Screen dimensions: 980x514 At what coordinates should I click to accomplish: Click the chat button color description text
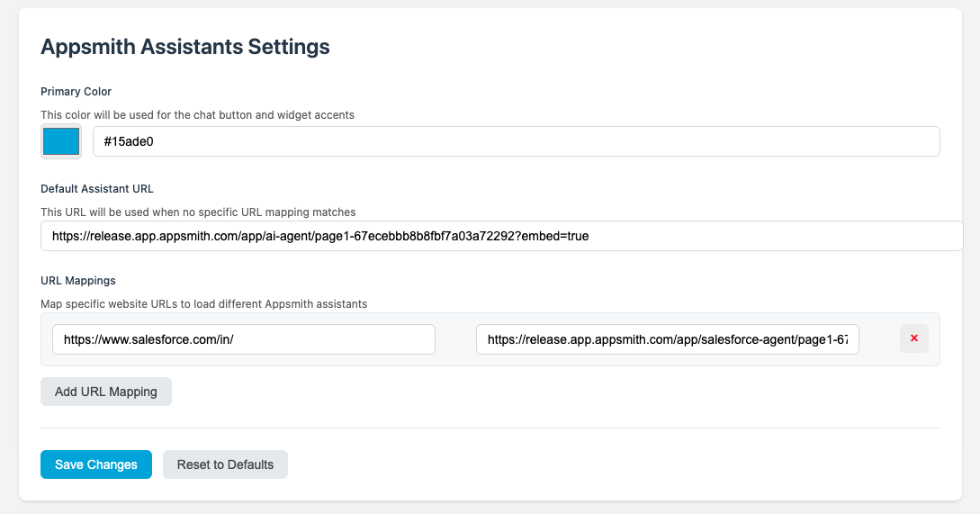coord(197,115)
